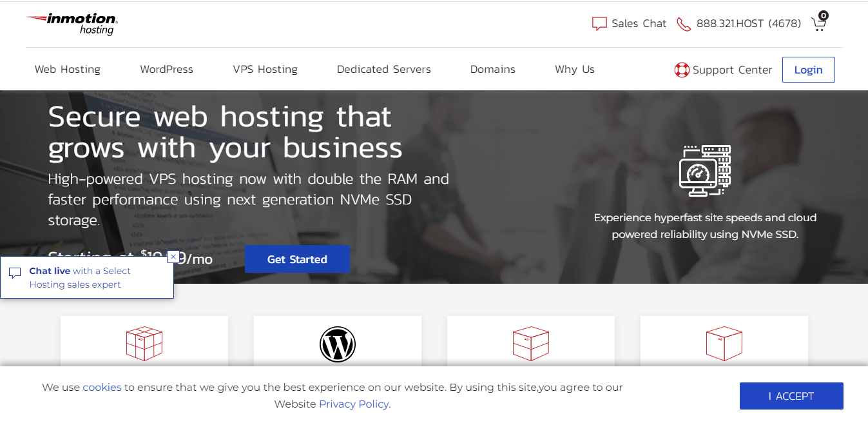The image size is (868, 425).
Task: Open the Privacy Policy link
Action: [x=353, y=404]
